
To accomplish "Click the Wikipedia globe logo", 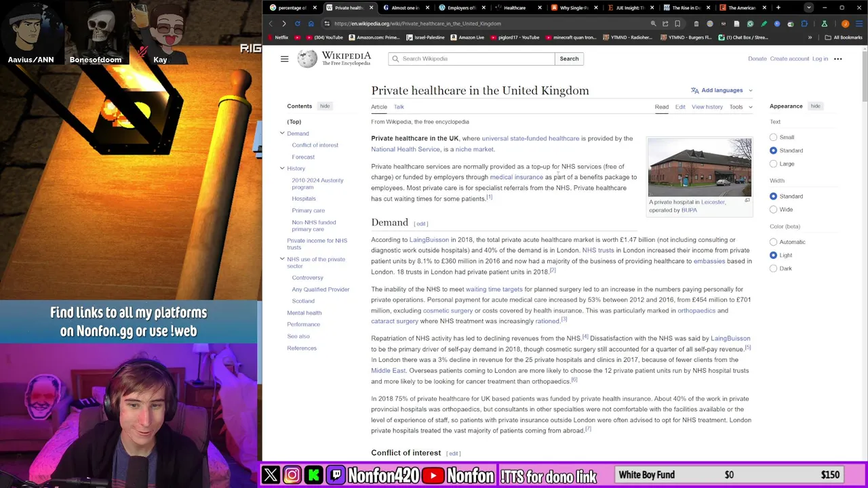I will coord(307,59).
